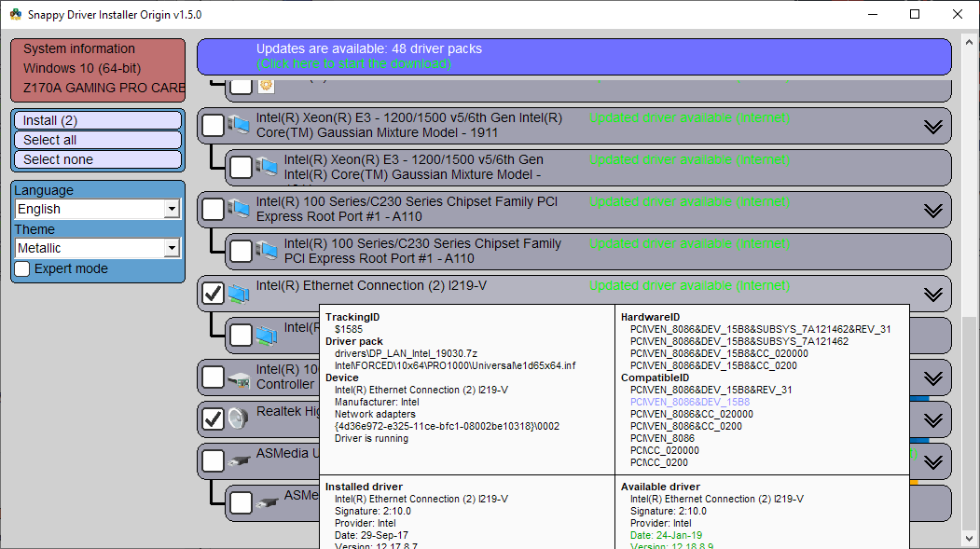This screenshot has width=980, height=549.
Task: Expand the Realtek row chevron
Action: (x=933, y=421)
